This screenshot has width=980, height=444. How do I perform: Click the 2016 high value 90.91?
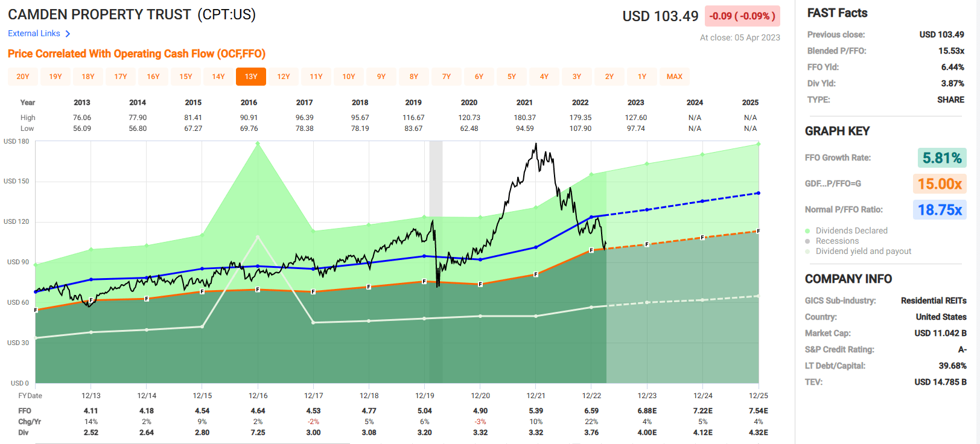[249, 118]
